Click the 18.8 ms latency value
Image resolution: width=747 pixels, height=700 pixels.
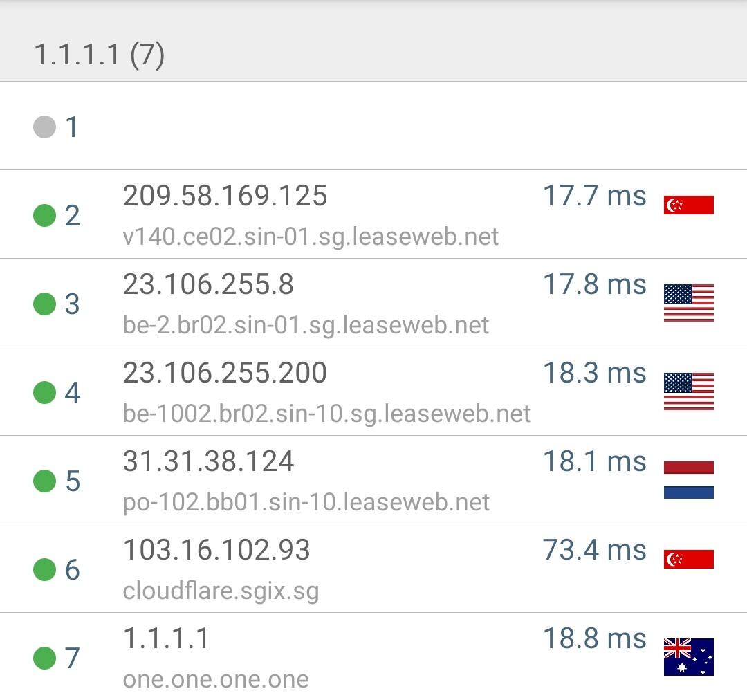[594, 638]
